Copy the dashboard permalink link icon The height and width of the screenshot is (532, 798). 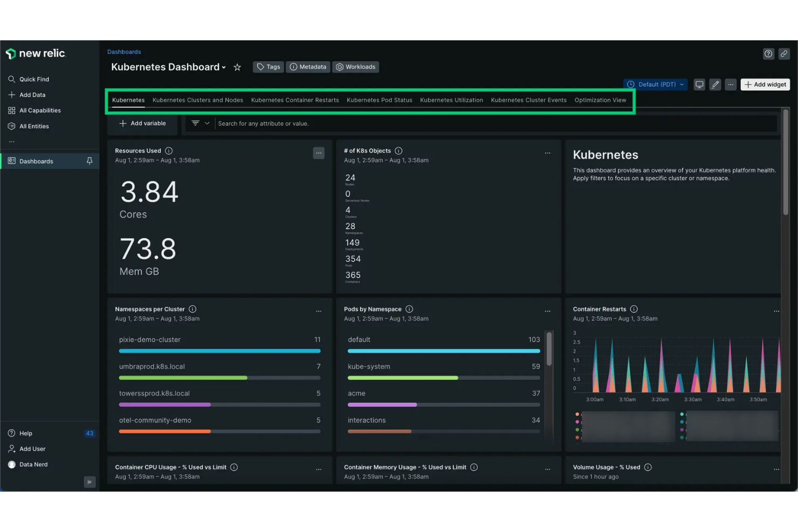784,53
